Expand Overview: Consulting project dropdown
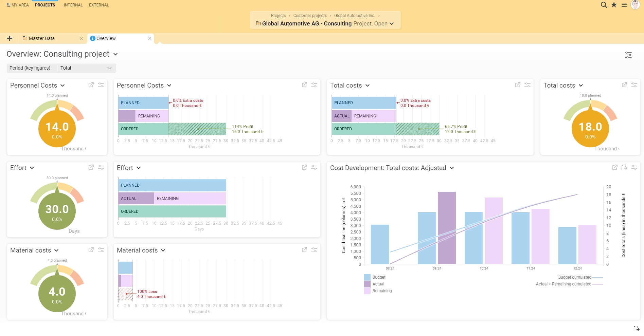Screen dimensions: 644x336 click(x=115, y=54)
